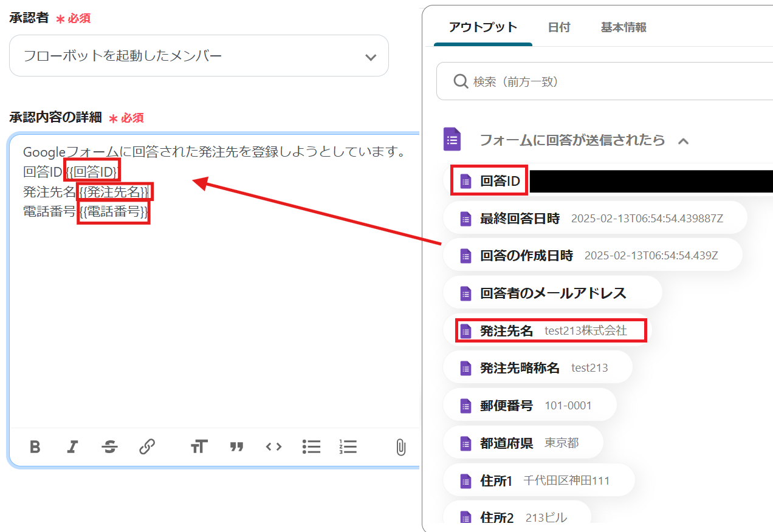
Task: Create a numbered list
Action: 348,447
